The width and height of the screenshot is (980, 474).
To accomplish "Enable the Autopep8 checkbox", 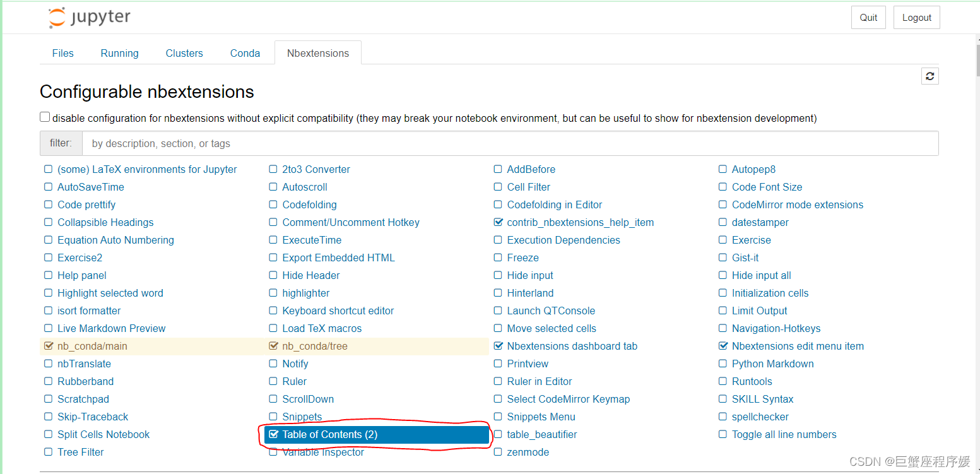I will tap(723, 169).
